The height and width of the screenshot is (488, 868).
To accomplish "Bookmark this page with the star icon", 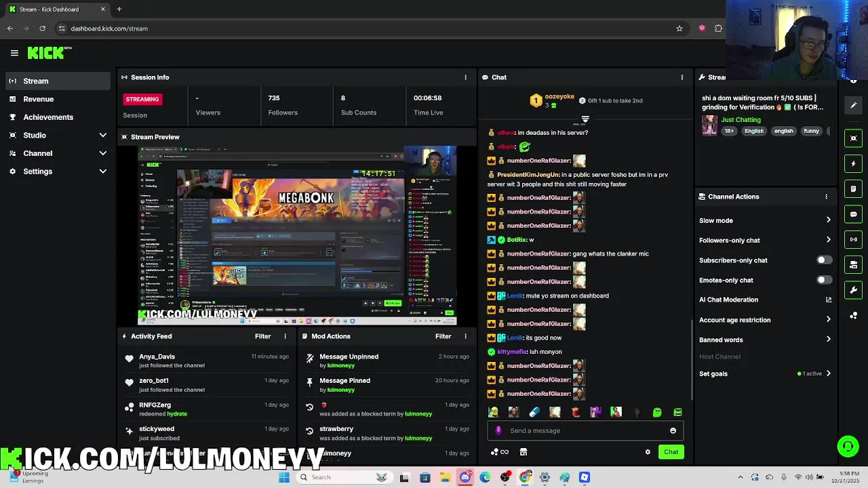I will 679,28.
